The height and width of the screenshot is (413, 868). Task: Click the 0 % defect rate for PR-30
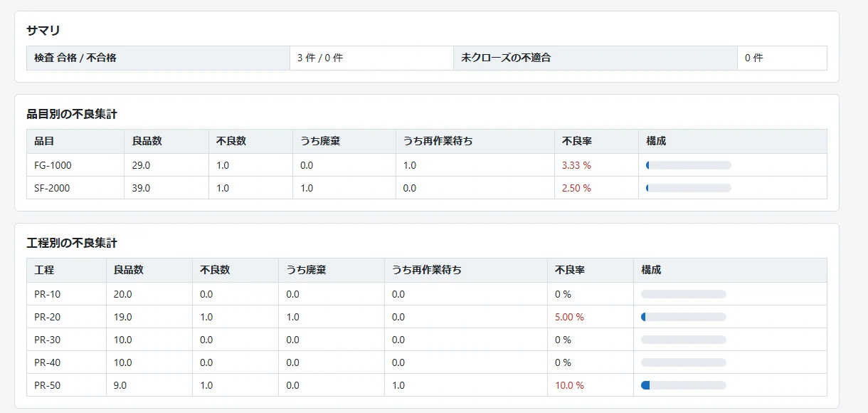click(563, 340)
